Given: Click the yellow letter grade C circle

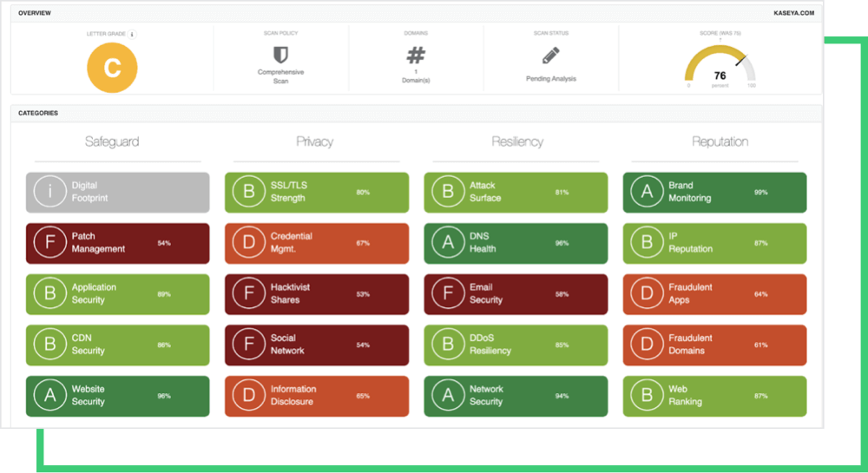Looking at the screenshot, I should (112, 67).
